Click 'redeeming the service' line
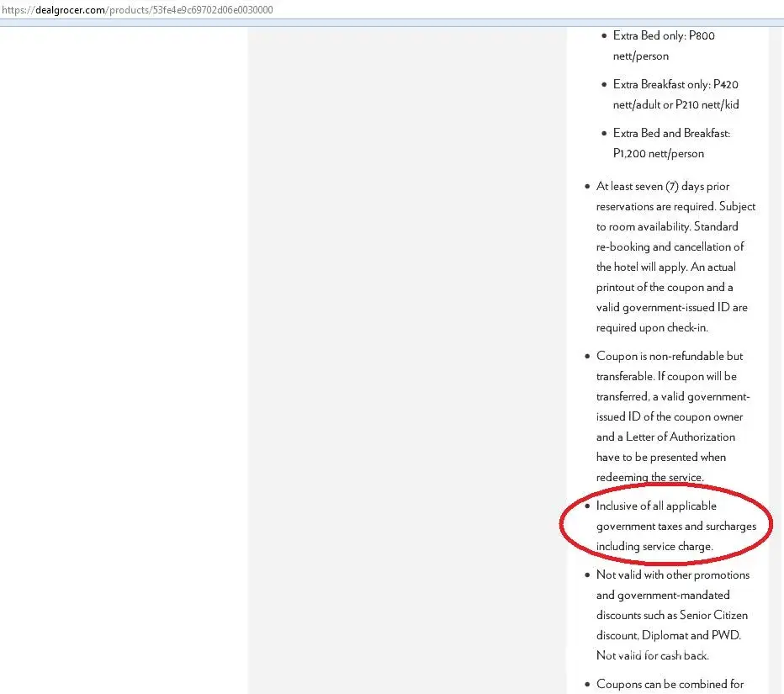 pyautogui.click(x=649, y=478)
